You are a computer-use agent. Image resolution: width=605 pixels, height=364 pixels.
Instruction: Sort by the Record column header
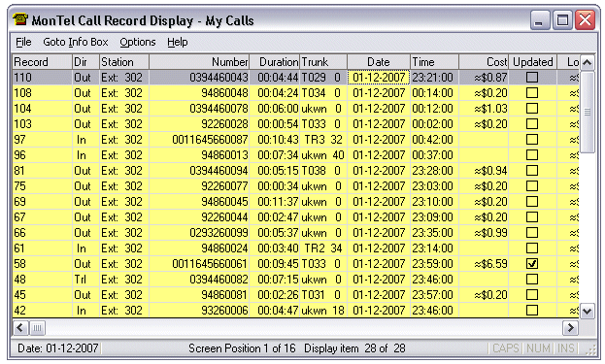click(43, 62)
